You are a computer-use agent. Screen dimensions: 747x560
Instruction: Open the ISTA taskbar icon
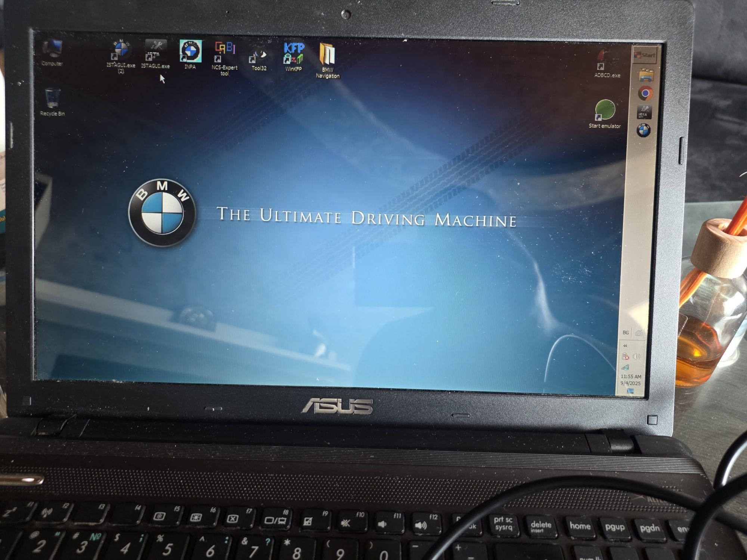(x=644, y=112)
